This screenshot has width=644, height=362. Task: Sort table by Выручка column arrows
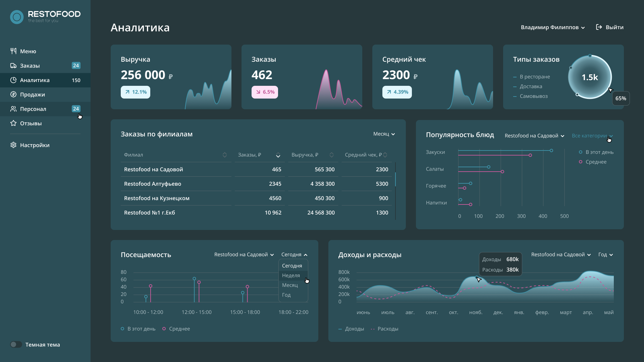pyautogui.click(x=331, y=155)
